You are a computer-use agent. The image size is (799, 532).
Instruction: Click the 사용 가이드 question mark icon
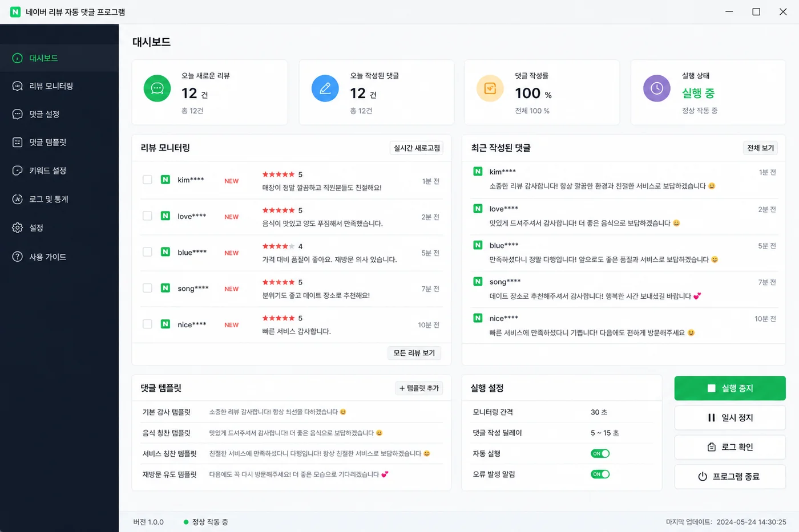point(18,257)
